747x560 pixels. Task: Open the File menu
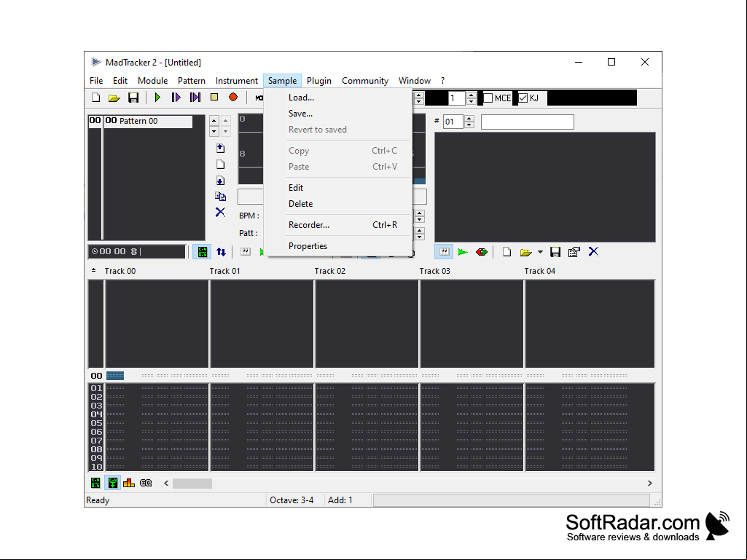[x=96, y=81]
